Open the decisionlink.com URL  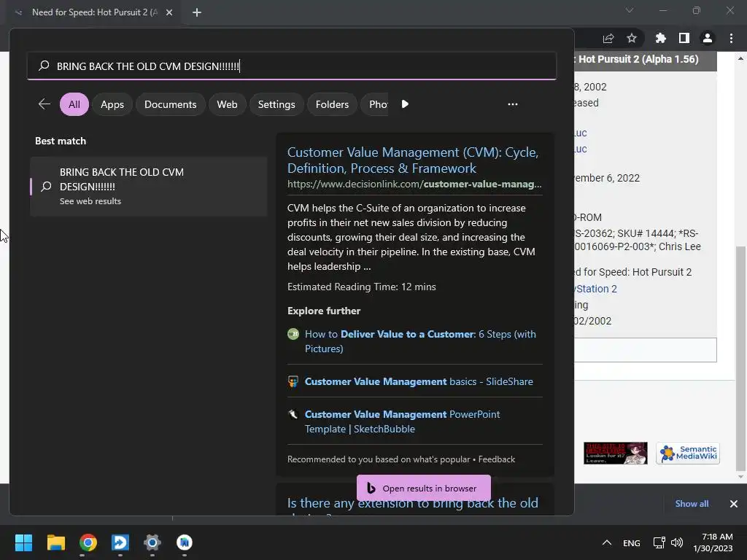point(414,184)
